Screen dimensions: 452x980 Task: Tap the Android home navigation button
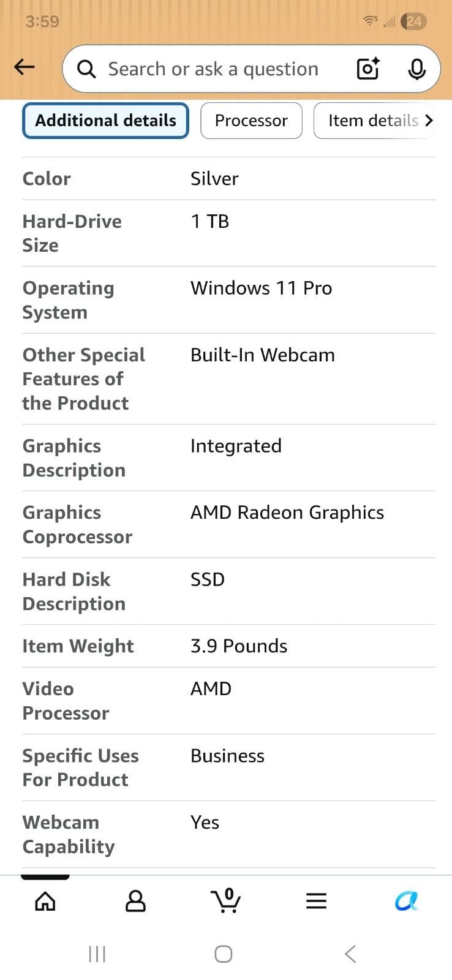(x=224, y=954)
